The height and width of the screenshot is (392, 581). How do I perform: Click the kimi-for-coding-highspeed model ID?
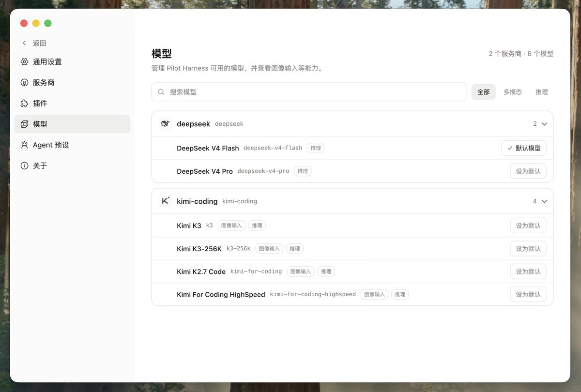pos(313,294)
